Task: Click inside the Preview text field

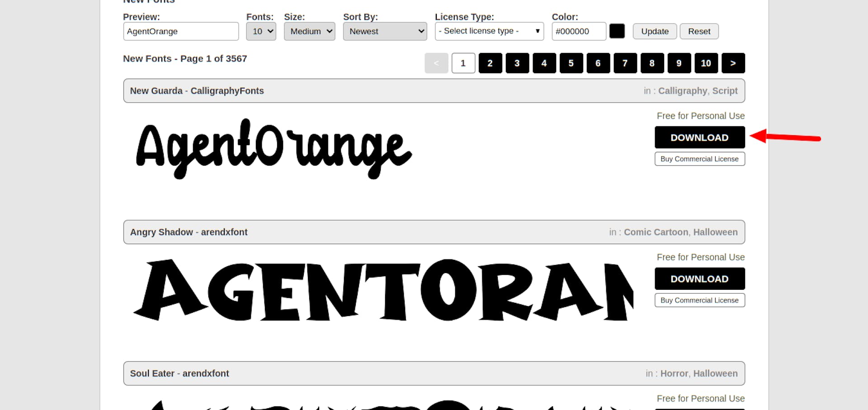Action: point(180,31)
